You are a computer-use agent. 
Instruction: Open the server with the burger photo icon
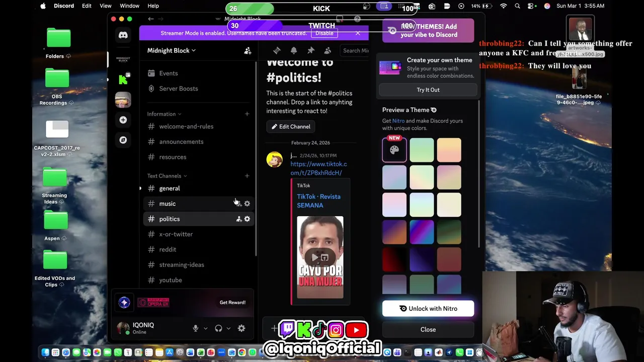tap(123, 100)
